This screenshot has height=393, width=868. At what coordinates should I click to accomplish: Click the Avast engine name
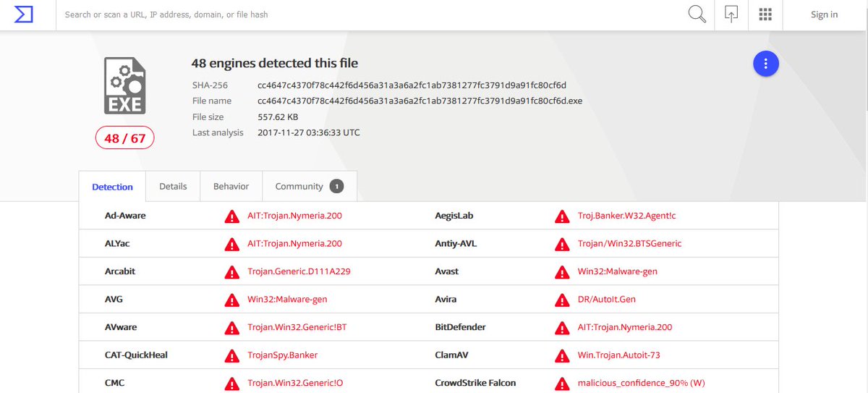point(447,272)
